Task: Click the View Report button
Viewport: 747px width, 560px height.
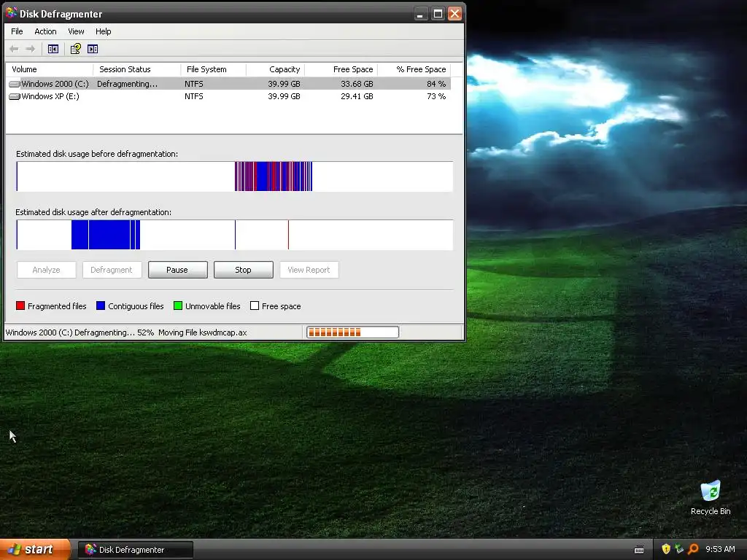Action: tap(309, 270)
